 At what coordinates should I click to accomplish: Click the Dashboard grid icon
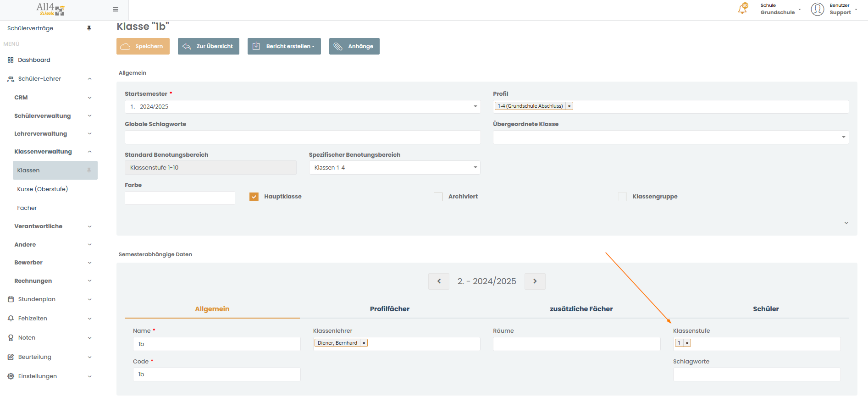tap(11, 60)
